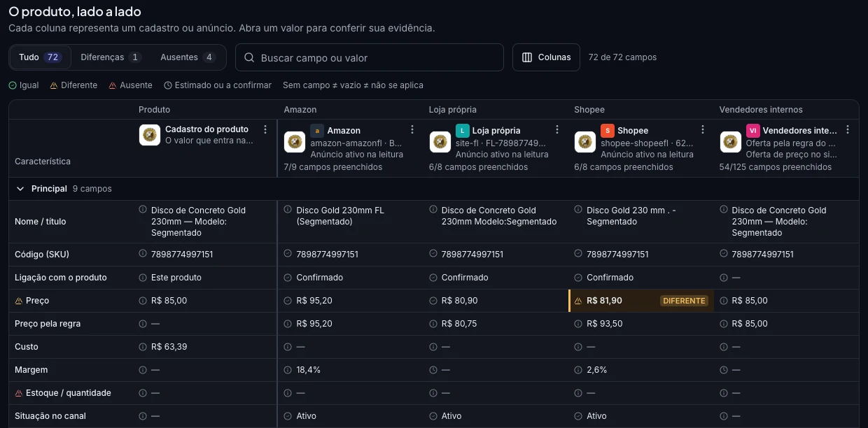
Task: Open Shopee title Disco Gold 230 mm
Action: tap(630, 215)
